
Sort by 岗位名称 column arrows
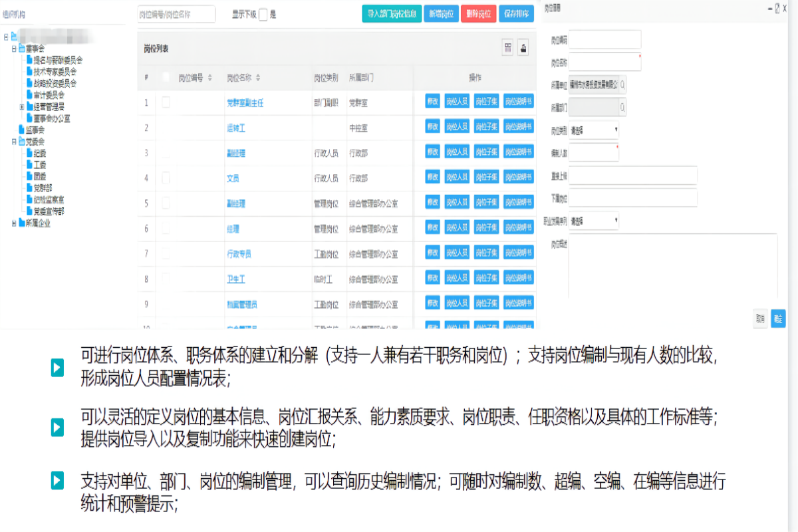coord(258,78)
